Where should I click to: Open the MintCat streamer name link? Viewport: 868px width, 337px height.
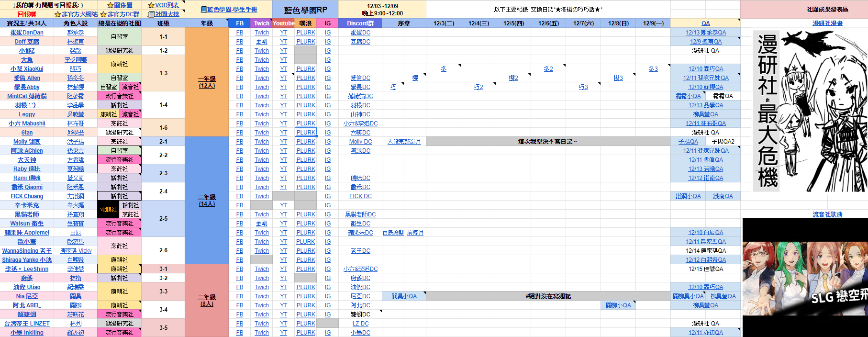click(x=27, y=96)
